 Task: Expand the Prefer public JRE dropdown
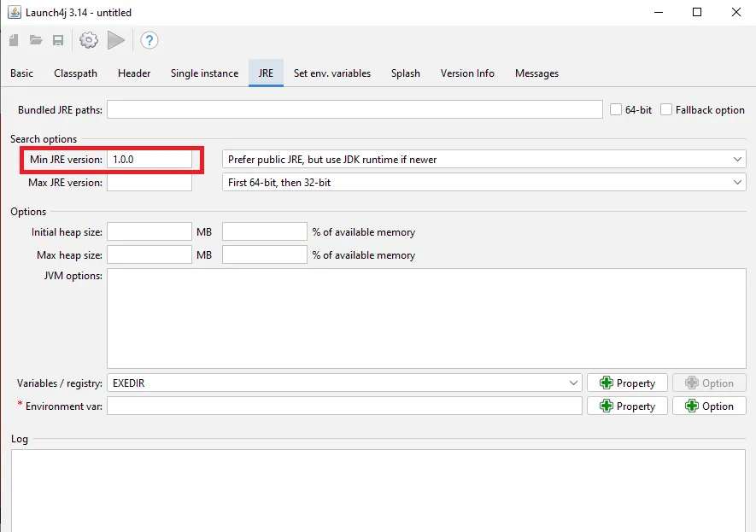484,159
